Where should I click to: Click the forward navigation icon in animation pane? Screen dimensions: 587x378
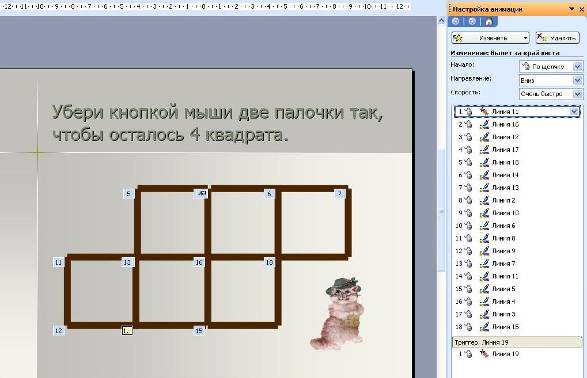(x=472, y=22)
